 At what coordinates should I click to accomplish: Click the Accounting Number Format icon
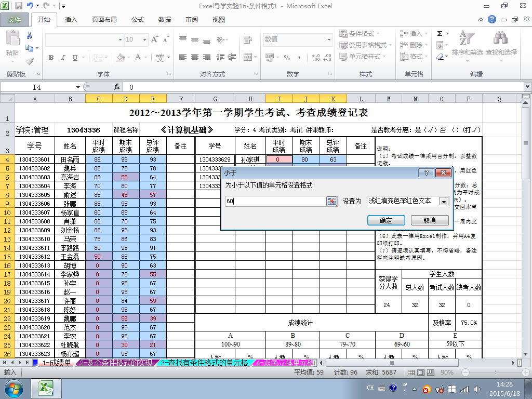click(x=270, y=57)
